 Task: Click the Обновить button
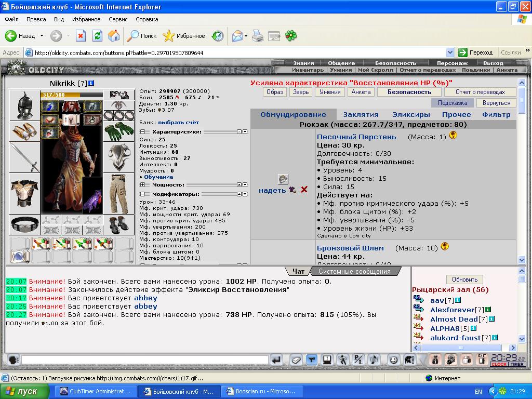coord(464,280)
